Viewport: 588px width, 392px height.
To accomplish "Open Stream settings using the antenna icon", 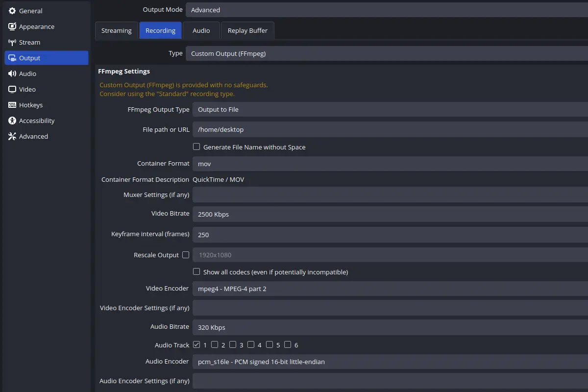I will [11, 42].
